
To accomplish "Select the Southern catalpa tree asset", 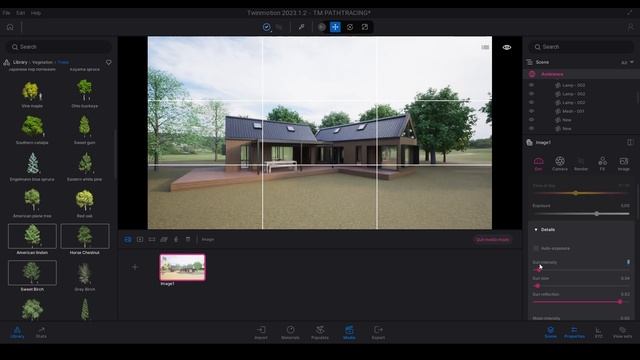I will point(32,130).
